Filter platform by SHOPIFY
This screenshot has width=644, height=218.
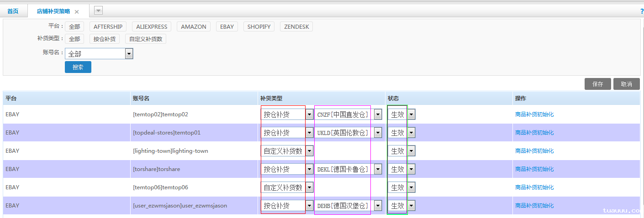point(259,27)
